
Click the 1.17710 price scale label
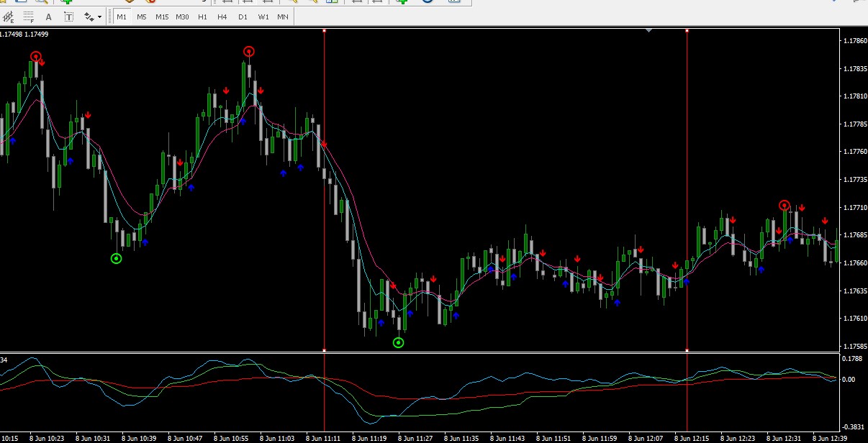click(x=854, y=208)
